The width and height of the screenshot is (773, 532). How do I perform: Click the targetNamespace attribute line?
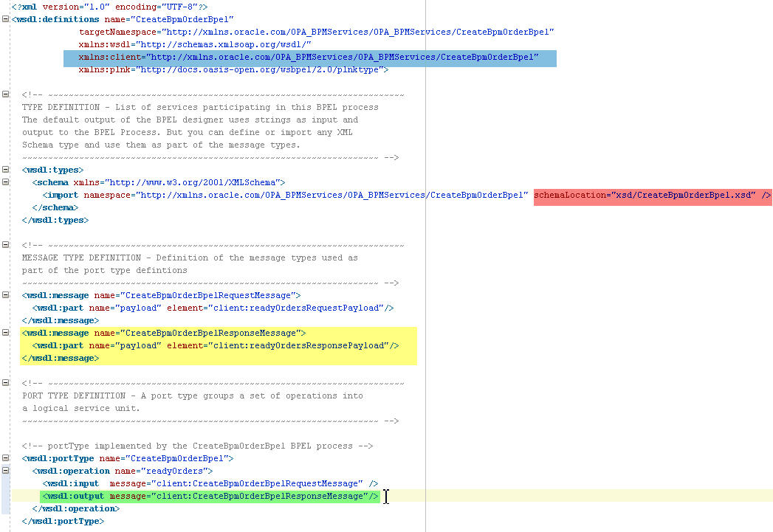pos(317,32)
